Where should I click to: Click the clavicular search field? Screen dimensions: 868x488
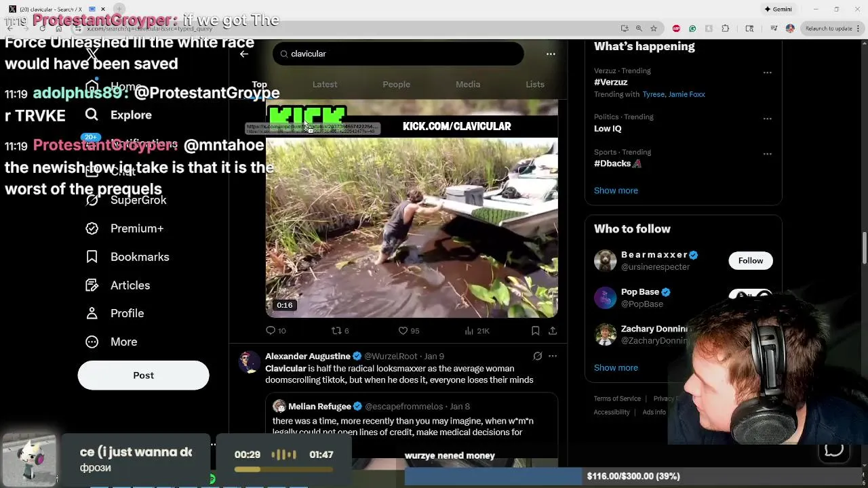[x=398, y=54]
